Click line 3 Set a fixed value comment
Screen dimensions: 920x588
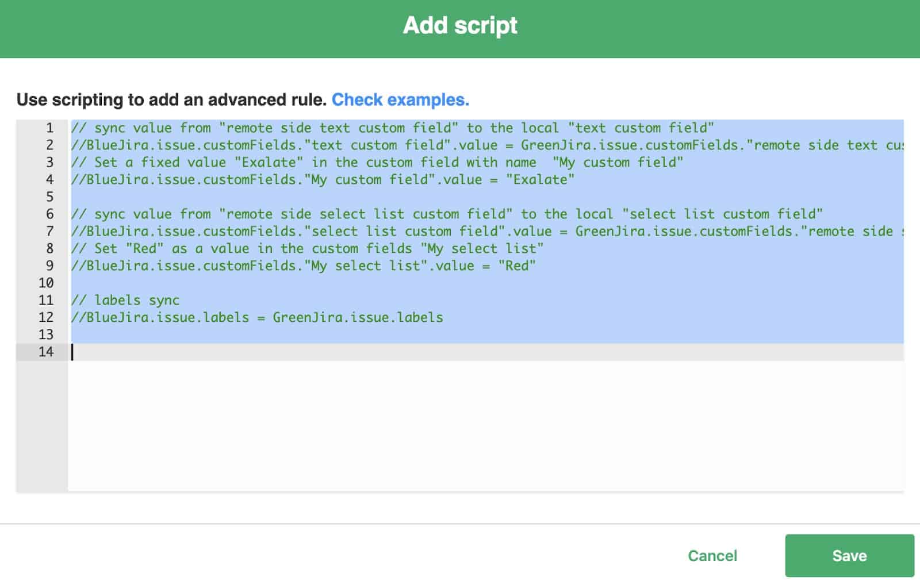point(377,162)
